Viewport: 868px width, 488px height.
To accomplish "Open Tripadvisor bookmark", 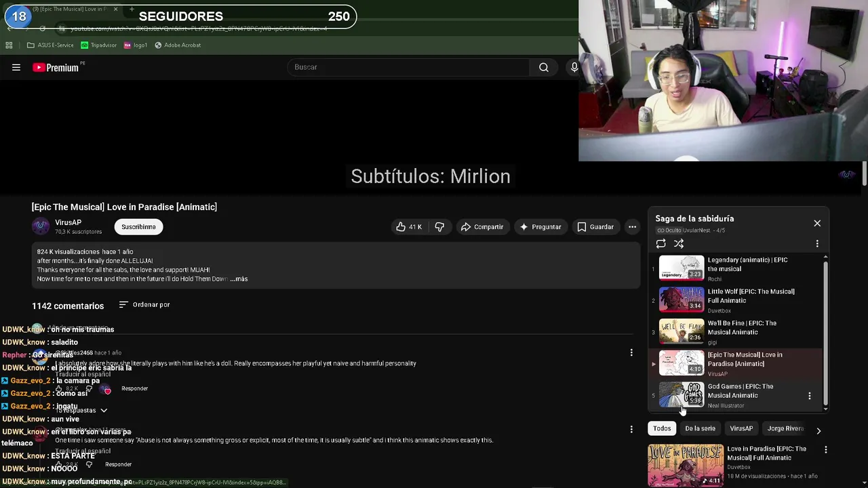I will coord(98,45).
